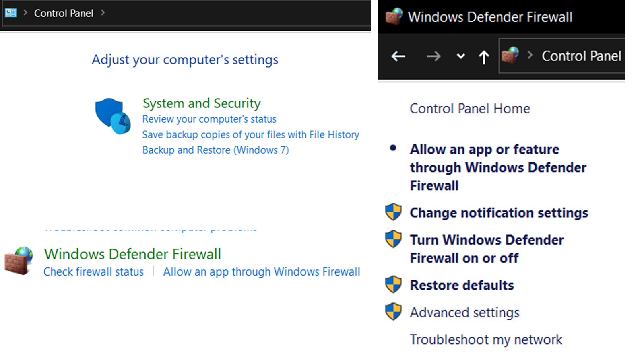The width and height of the screenshot is (644, 362).
Task: Click the Windows Defender Firewall window title text
Action: tap(490, 17)
